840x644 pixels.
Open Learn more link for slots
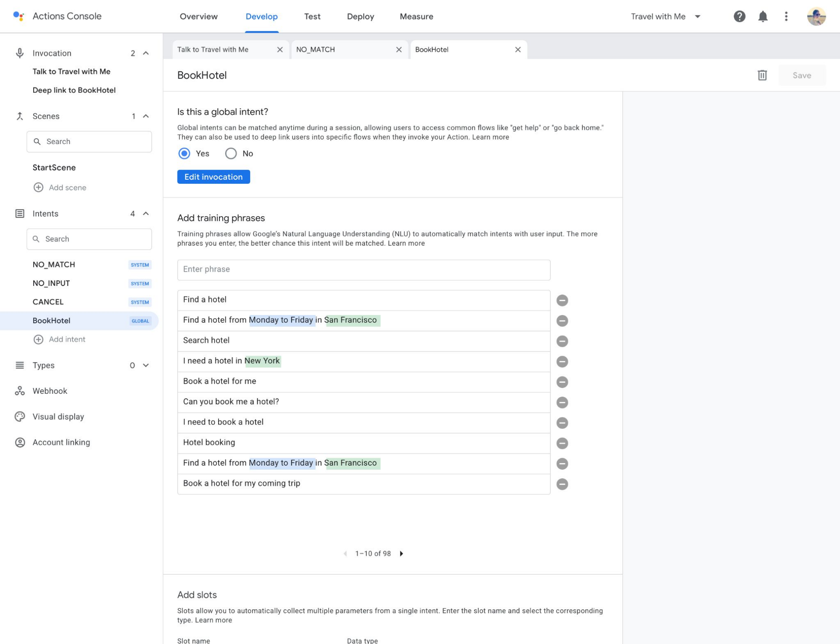point(213,620)
